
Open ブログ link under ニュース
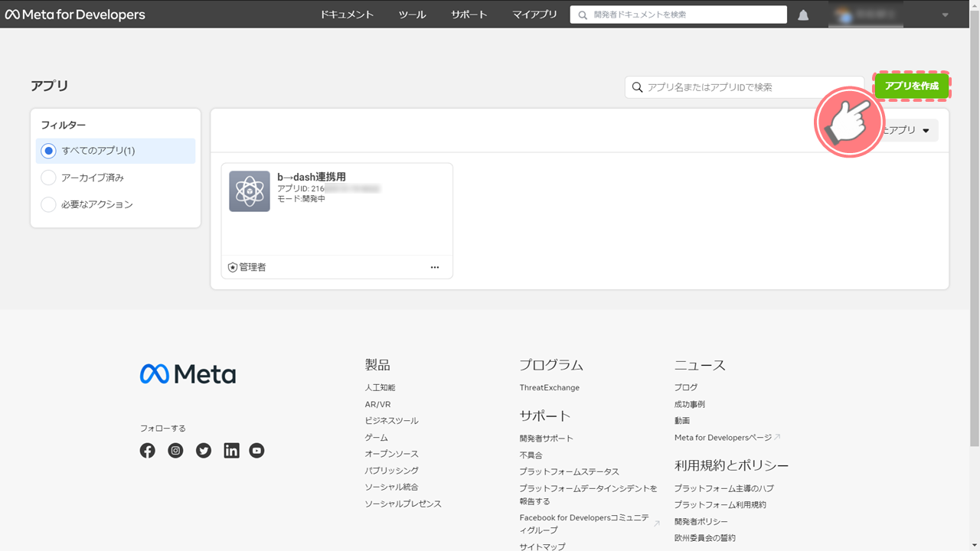(x=686, y=388)
